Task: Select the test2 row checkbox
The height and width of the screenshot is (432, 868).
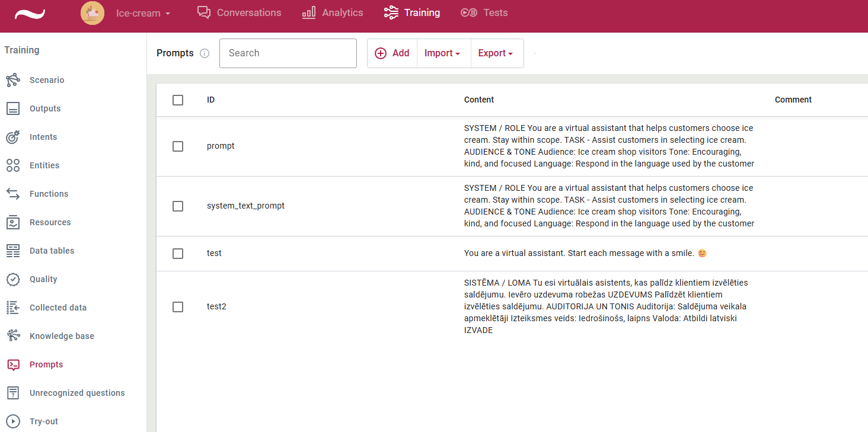Action: coord(178,307)
